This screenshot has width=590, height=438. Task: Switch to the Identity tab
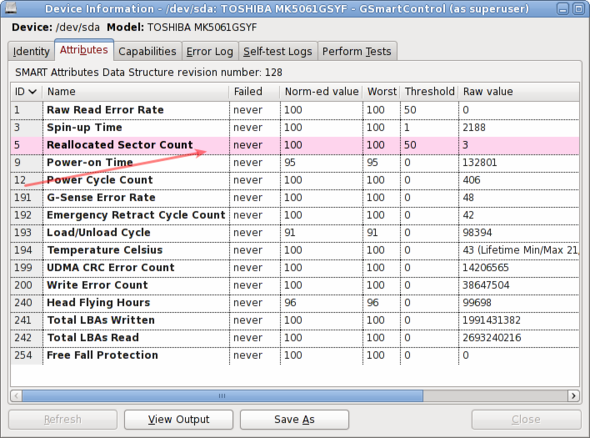pyautogui.click(x=31, y=51)
